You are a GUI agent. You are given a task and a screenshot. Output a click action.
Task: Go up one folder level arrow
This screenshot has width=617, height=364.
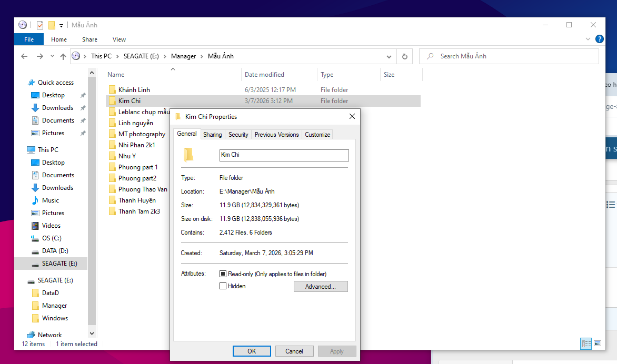coord(63,56)
